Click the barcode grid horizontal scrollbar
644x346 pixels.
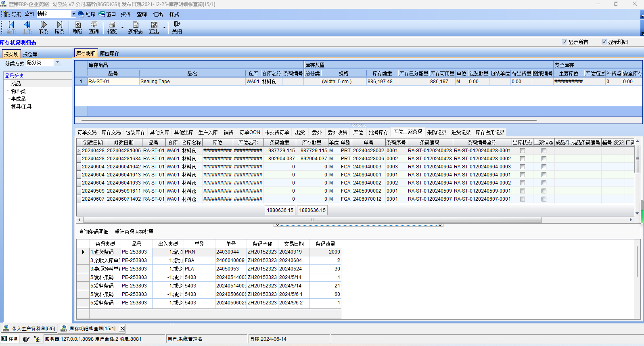coord(312,220)
